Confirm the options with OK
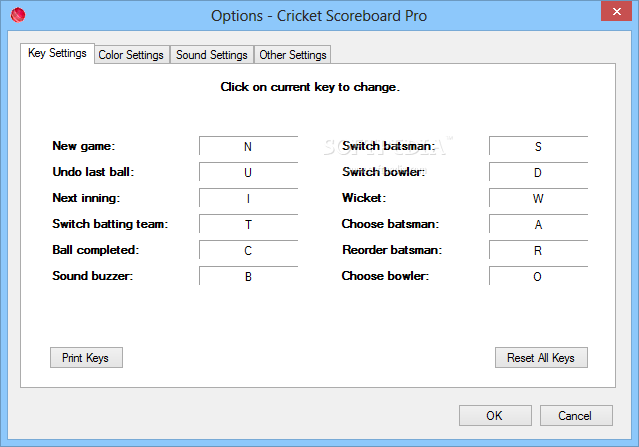The height and width of the screenshot is (447, 639). point(495,415)
